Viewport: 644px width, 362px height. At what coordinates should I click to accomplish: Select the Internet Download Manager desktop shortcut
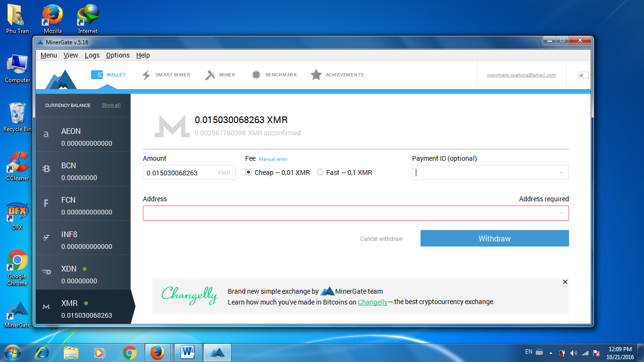pos(88,19)
